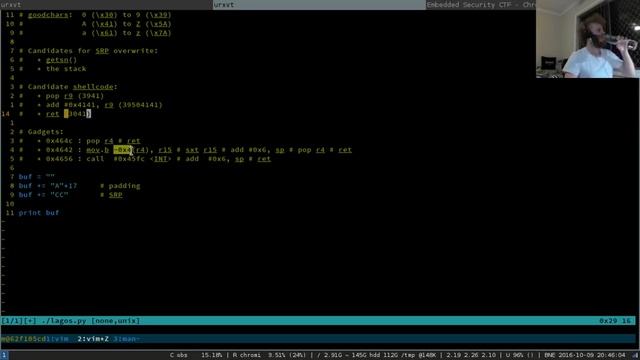Click the 'Candidate shellcode:' heading
This screenshot has height=360, width=640.
pos(73,87)
